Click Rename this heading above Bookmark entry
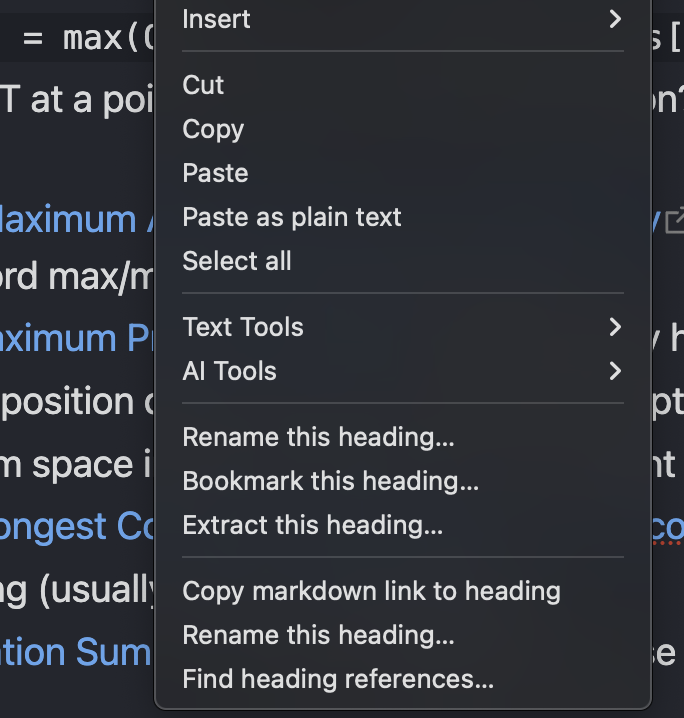 tap(403, 437)
